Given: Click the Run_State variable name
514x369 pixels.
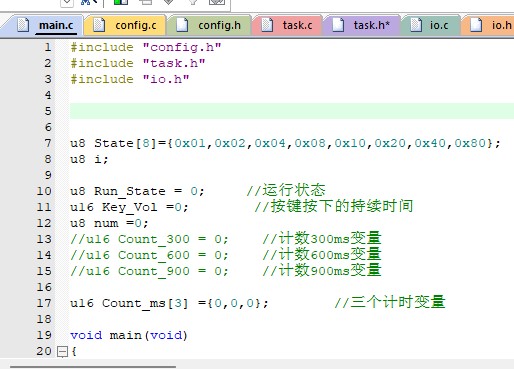Looking at the screenshot, I should 130,191.
